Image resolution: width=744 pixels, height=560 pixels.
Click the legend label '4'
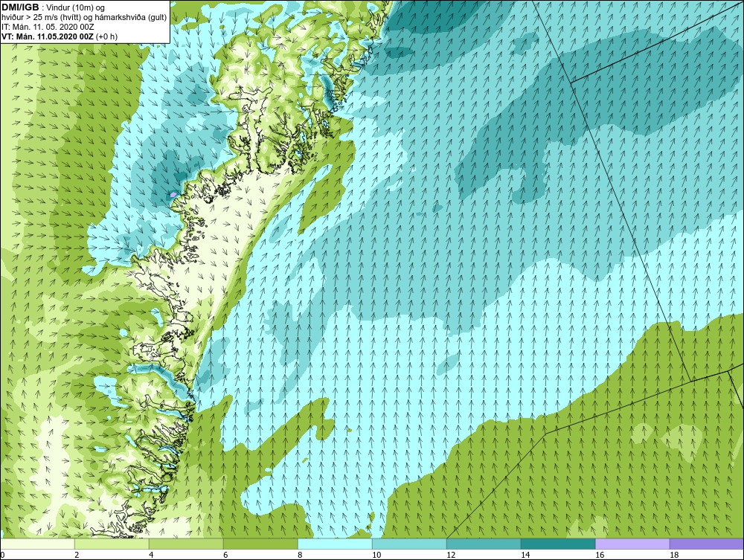click(x=151, y=555)
